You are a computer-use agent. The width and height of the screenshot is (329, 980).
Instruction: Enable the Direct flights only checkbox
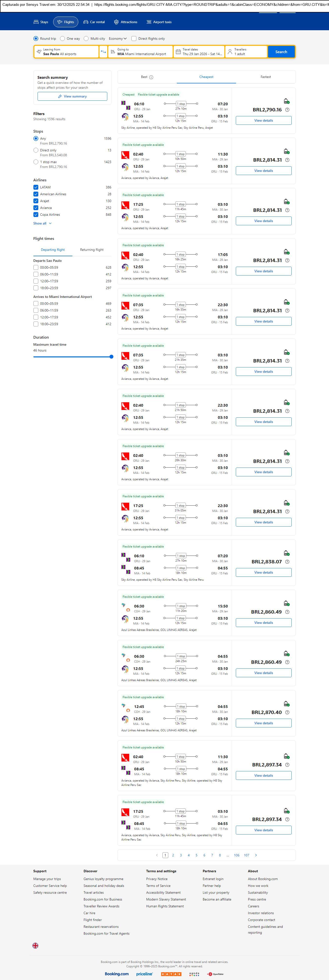point(134,39)
